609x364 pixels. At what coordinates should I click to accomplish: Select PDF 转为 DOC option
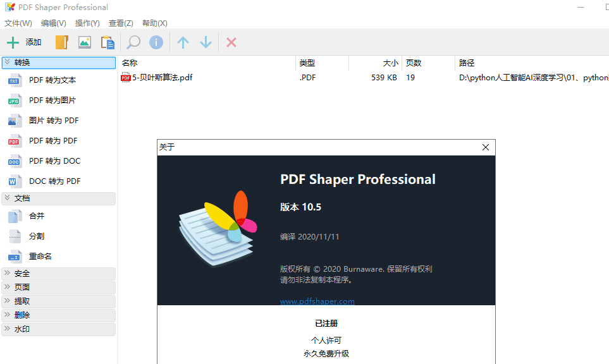click(x=55, y=161)
